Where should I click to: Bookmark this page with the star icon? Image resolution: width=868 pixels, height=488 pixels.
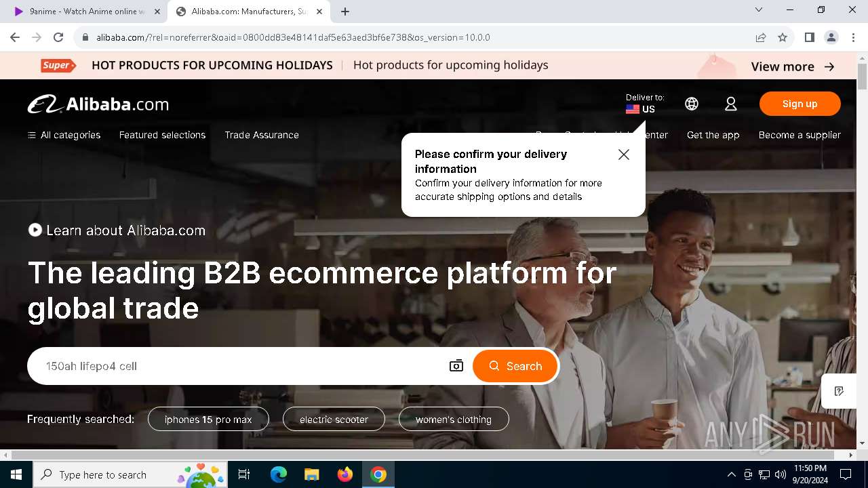pyautogui.click(x=783, y=37)
